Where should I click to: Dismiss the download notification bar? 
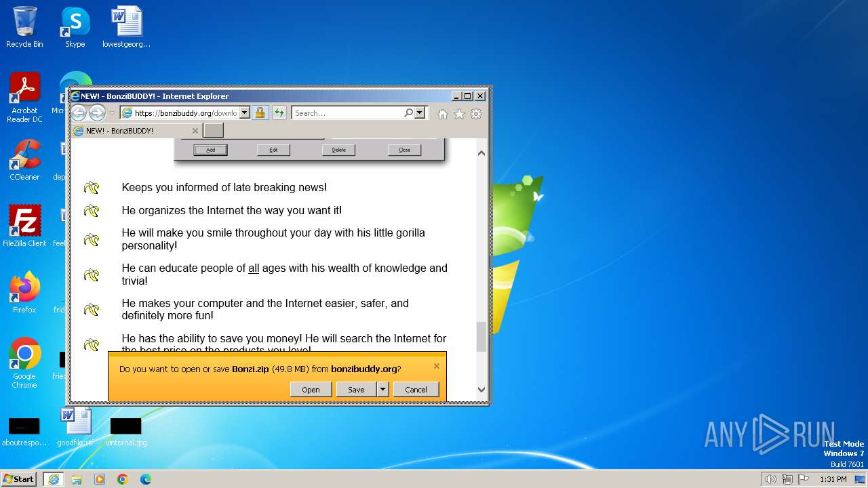(x=437, y=366)
